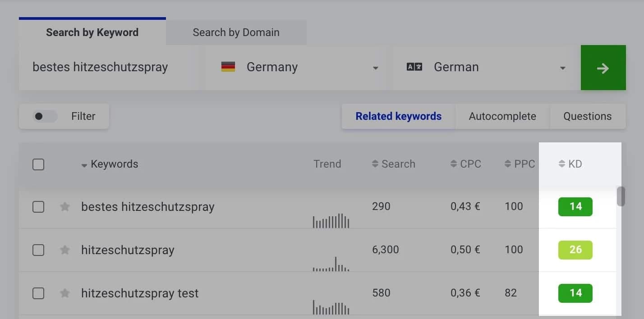644x319 pixels.
Task: Click the Related keywords button
Action: click(398, 116)
